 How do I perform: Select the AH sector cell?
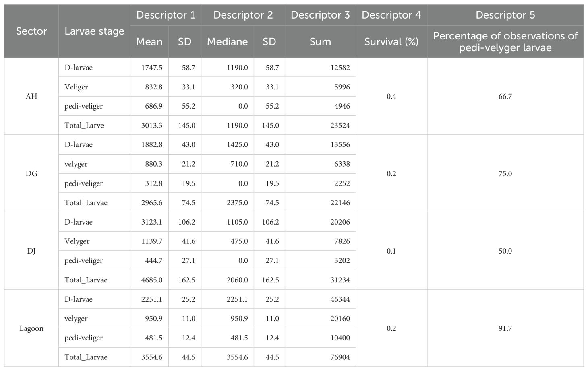(x=31, y=97)
